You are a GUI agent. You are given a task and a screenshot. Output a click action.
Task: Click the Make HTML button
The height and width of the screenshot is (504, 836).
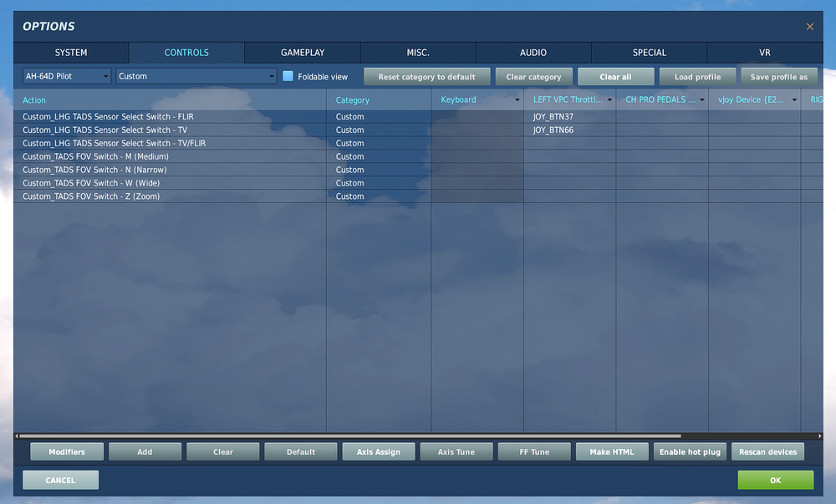point(612,452)
